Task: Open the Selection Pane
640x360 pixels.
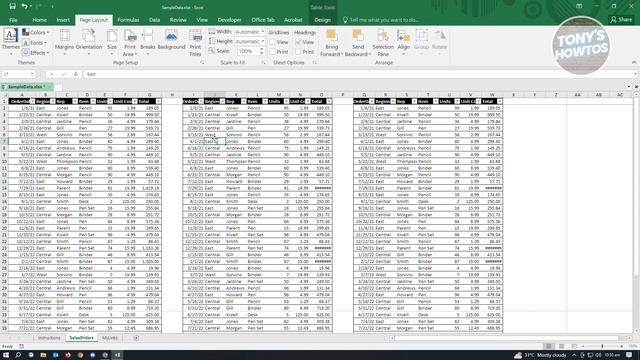Action: click(x=383, y=42)
